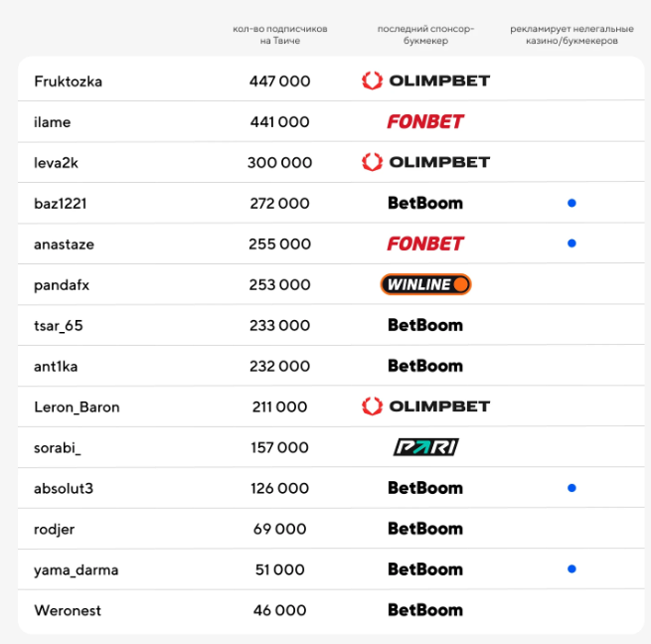
Task: Click the blue dot in the baz1221 row
Action: coord(571,203)
